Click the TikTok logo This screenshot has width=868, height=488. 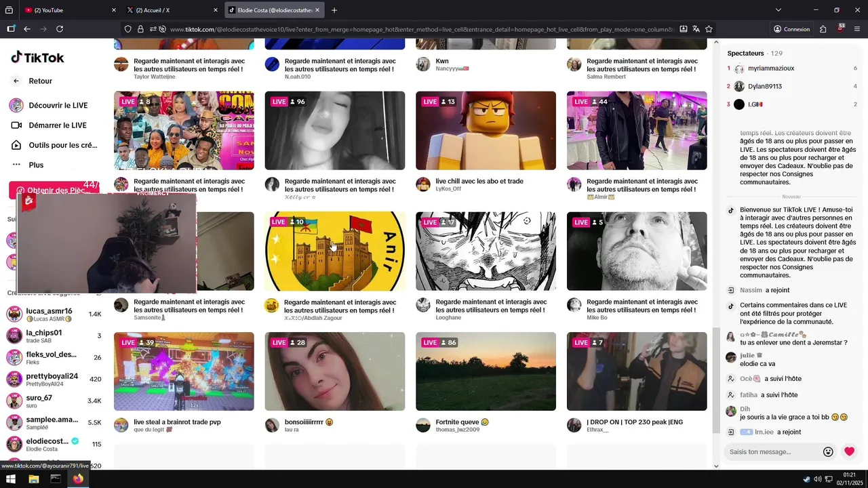pyautogui.click(x=38, y=58)
